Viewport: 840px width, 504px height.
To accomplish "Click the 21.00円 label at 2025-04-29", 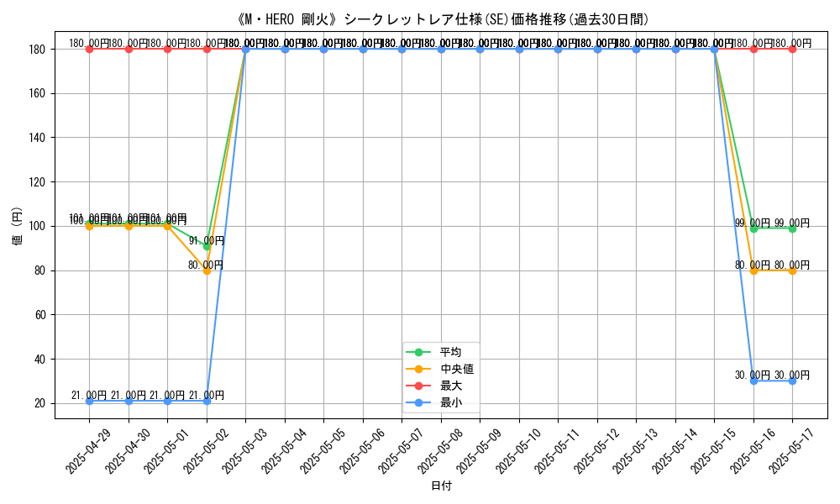I will coord(89,396).
